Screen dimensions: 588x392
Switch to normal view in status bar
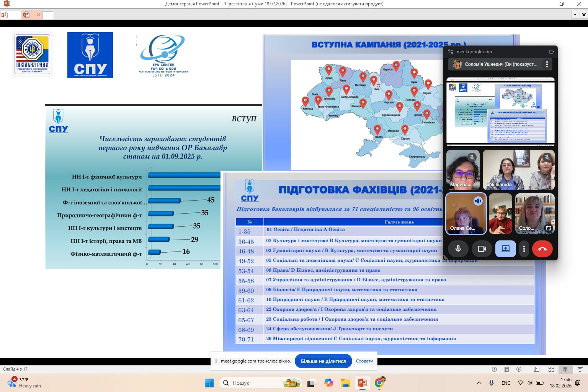click(x=537, y=369)
